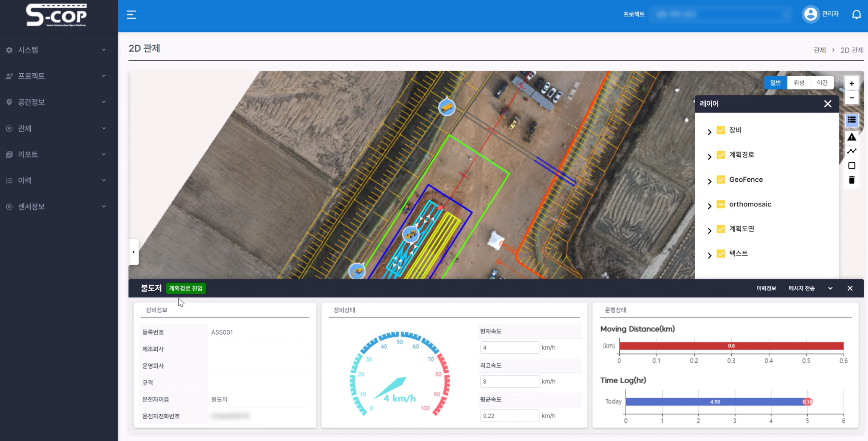This screenshot has height=441, width=868.
Task: Toggle the GeoFence layer checkbox
Action: 721,179
